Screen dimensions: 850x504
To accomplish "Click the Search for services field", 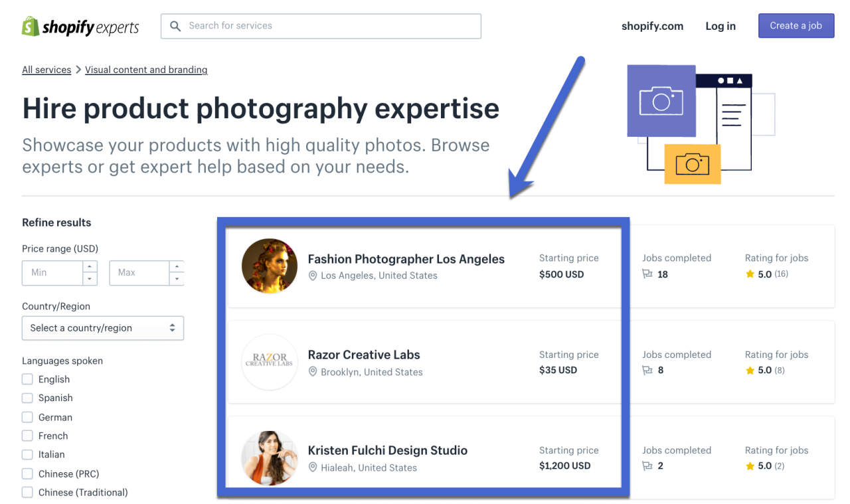I will 321,26.
